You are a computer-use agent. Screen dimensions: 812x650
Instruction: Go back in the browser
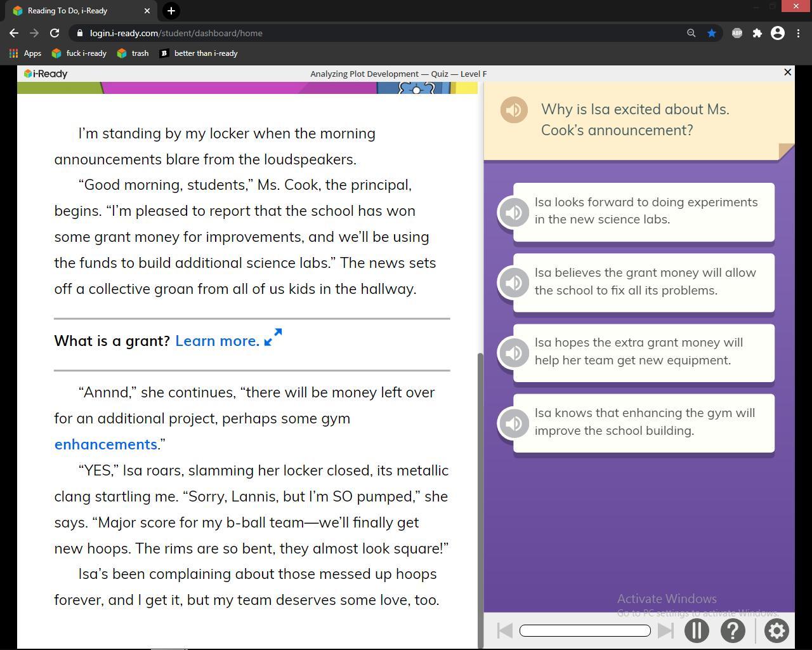(14, 33)
